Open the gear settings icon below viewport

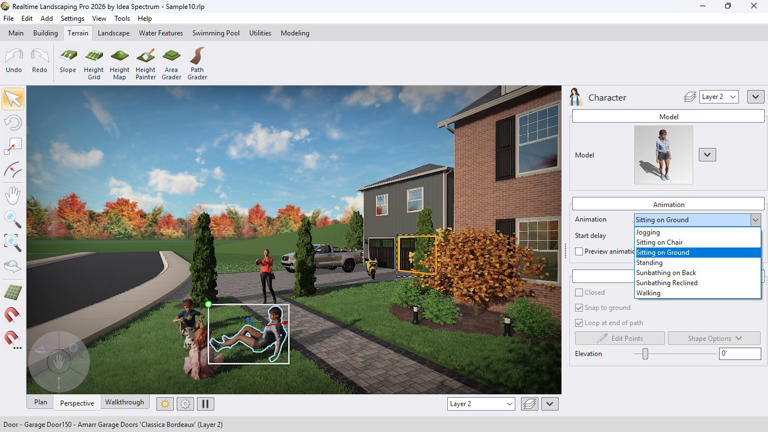[x=185, y=404]
